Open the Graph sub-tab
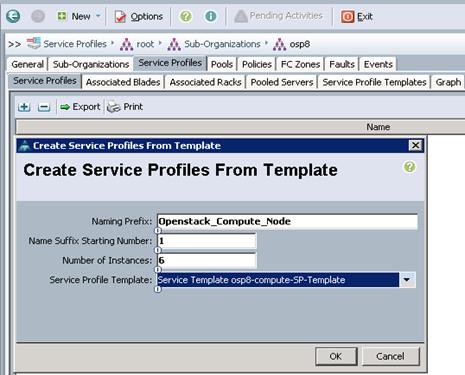Screen dimensions: 465x375 click(448, 82)
